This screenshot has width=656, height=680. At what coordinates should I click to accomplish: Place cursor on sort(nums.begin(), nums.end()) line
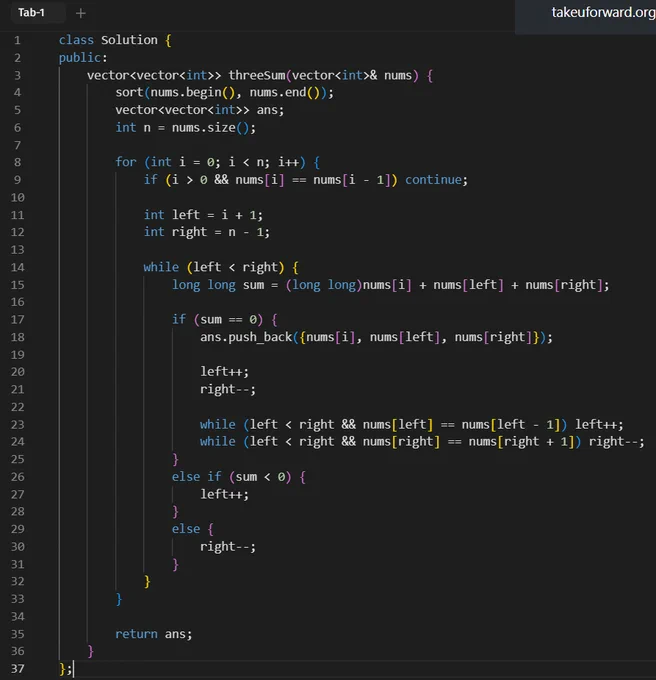point(225,92)
